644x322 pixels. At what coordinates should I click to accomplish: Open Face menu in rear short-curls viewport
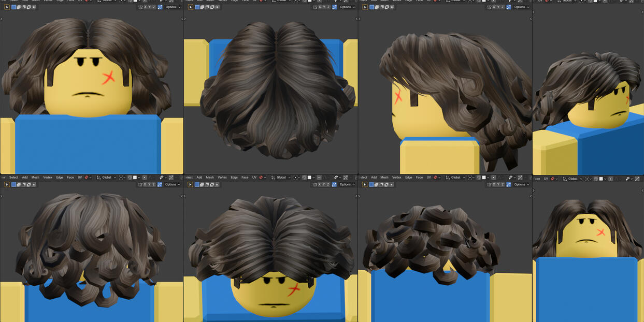click(419, 178)
